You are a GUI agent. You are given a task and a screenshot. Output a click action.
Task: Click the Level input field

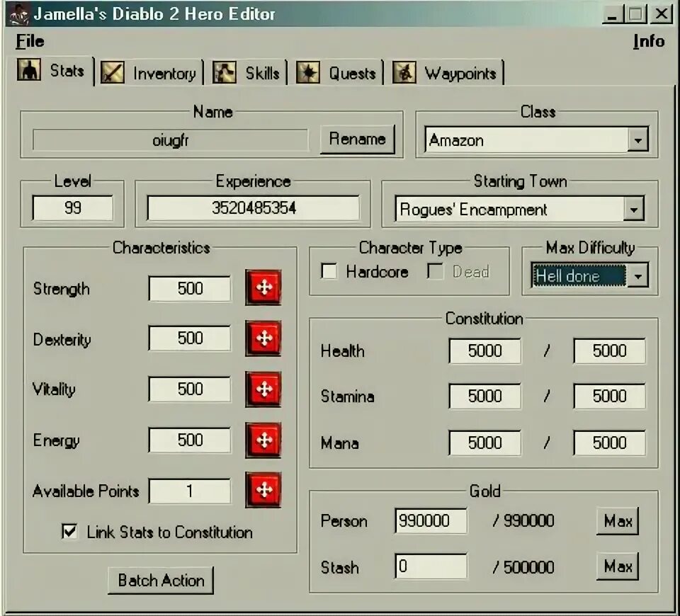(x=72, y=207)
